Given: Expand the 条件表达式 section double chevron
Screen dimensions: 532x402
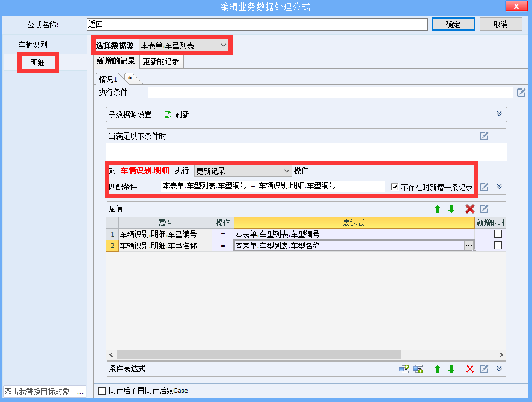Looking at the screenshot, I should [499, 369].
